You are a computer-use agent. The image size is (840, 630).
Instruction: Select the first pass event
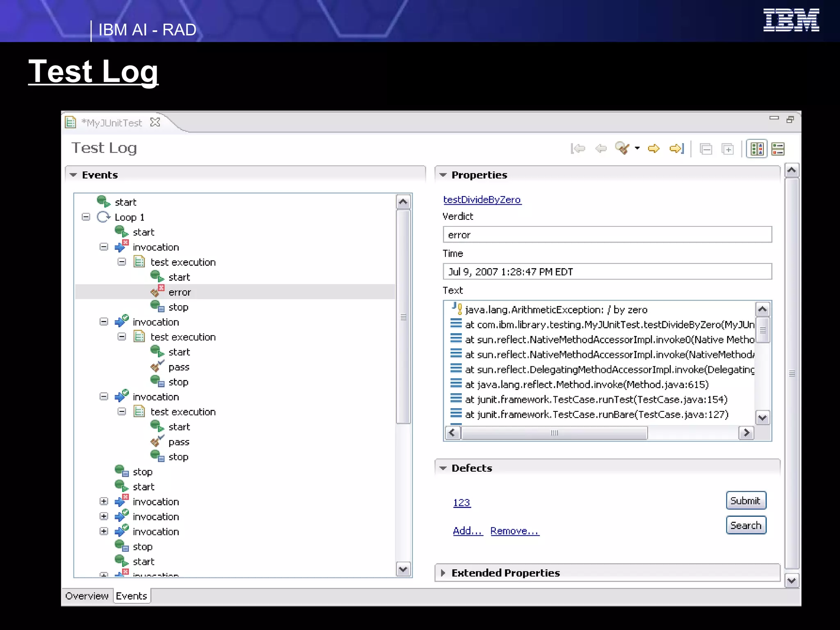point(179,367)
